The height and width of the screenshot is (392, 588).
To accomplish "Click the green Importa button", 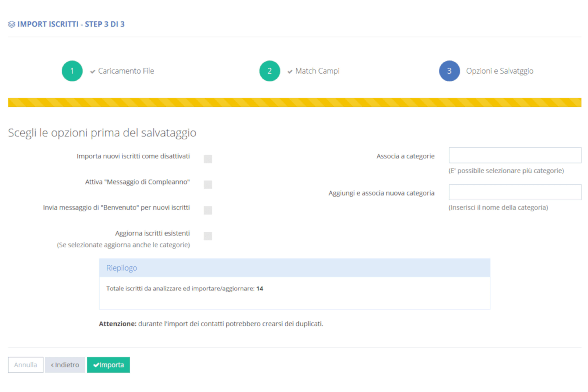I will point(109,365).
